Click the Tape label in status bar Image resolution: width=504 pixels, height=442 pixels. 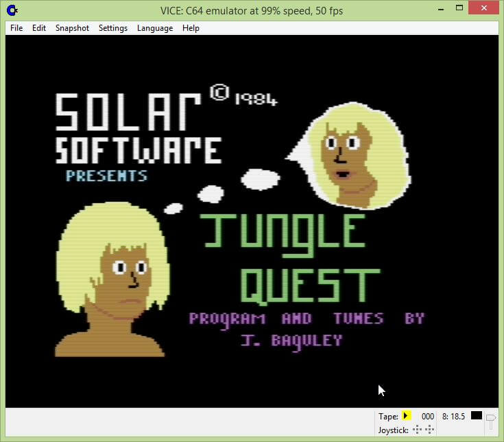point(388,417)
